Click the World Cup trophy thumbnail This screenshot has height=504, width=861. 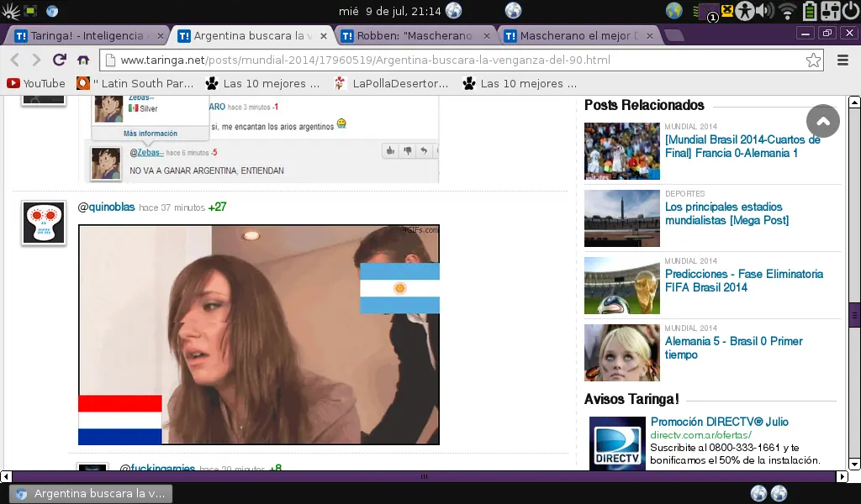tap(622, 285)
